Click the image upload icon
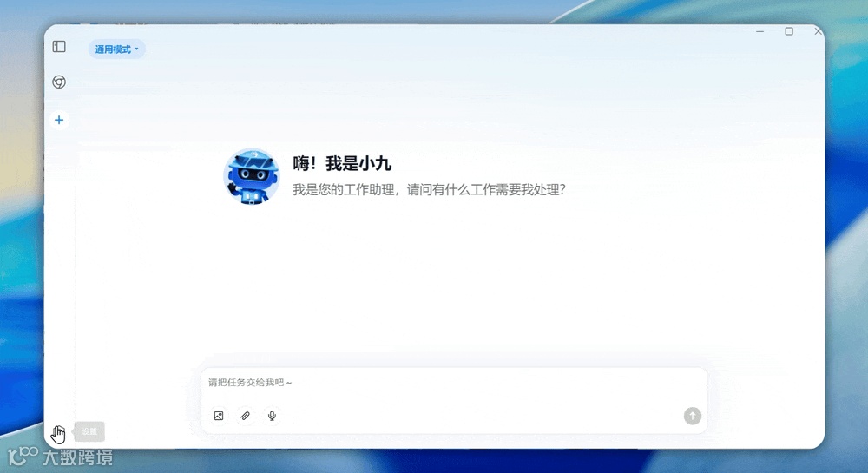The image size is (868, 473). [x=219, y=416]
